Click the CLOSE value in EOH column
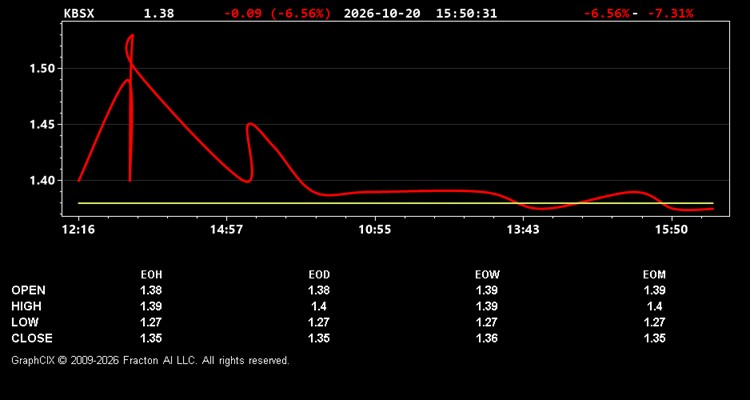The width and height of the screenshot is (750, 400). pyautogui.click(x=151, y=338)
